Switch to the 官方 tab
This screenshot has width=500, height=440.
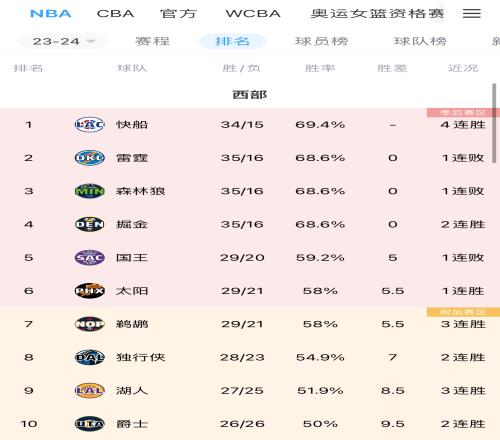[179, 14]
